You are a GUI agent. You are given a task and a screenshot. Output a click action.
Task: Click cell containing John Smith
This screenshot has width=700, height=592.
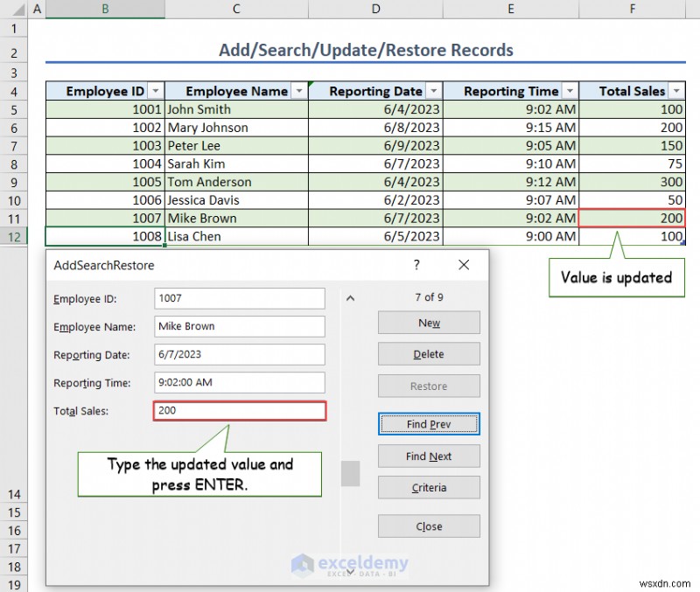tap(236, 109)
